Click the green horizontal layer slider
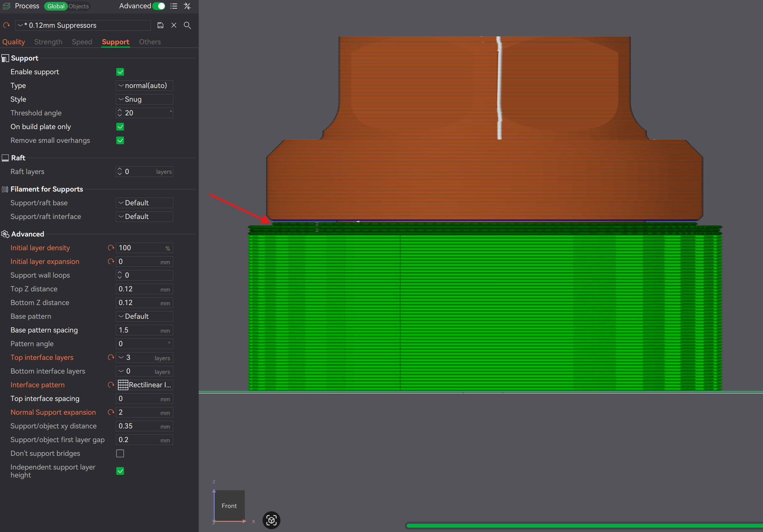This screenshot has width=763, height=532. pos(585,525)
